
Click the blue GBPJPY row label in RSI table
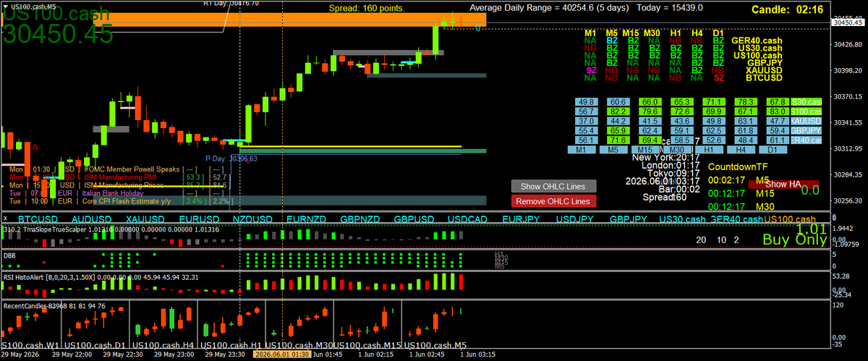click(x=807, y=130)
